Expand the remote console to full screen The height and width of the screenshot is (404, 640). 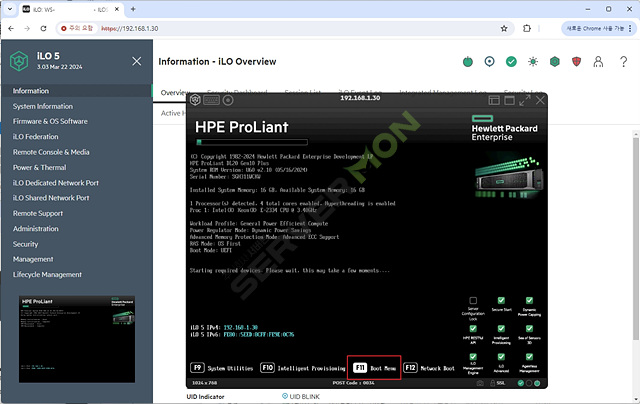(525, 100)
